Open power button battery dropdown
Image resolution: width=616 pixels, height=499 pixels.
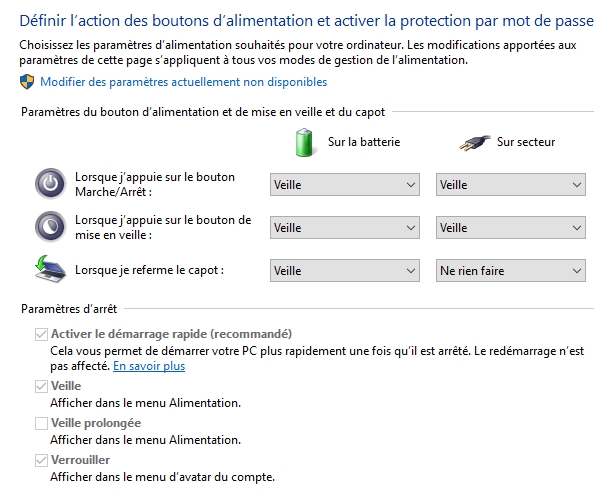click(x=345, y=184)
